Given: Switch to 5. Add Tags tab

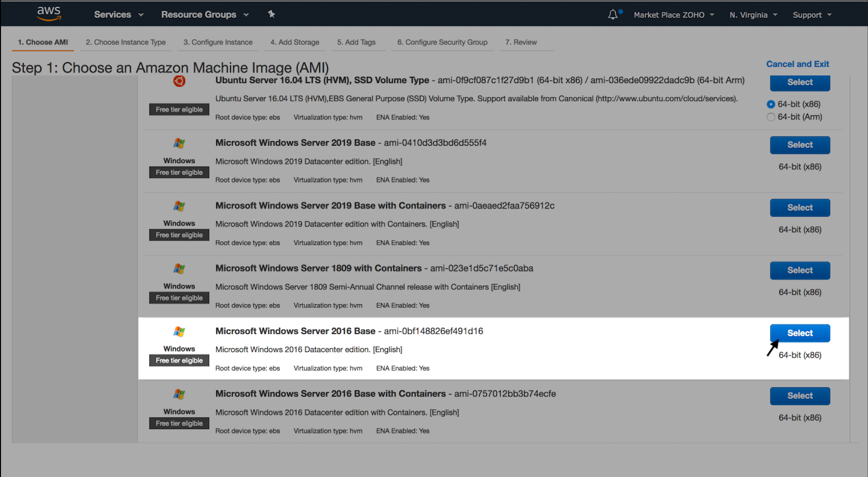Looking at the screenshot, I should click(356, 42).
